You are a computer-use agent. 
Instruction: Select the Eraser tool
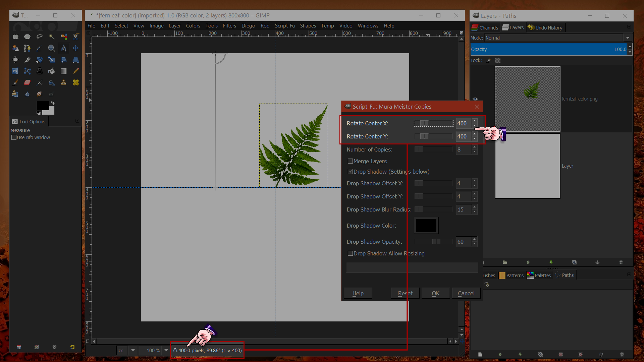[28, 82]
